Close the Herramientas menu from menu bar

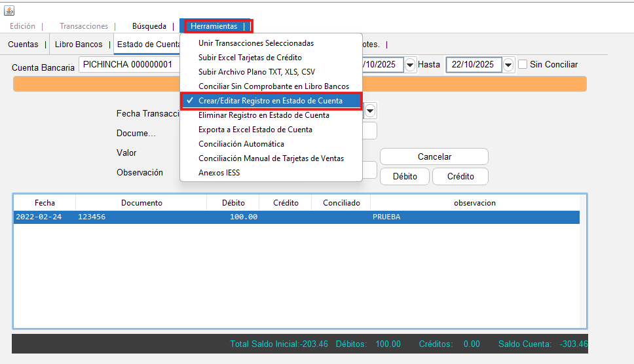214,26
